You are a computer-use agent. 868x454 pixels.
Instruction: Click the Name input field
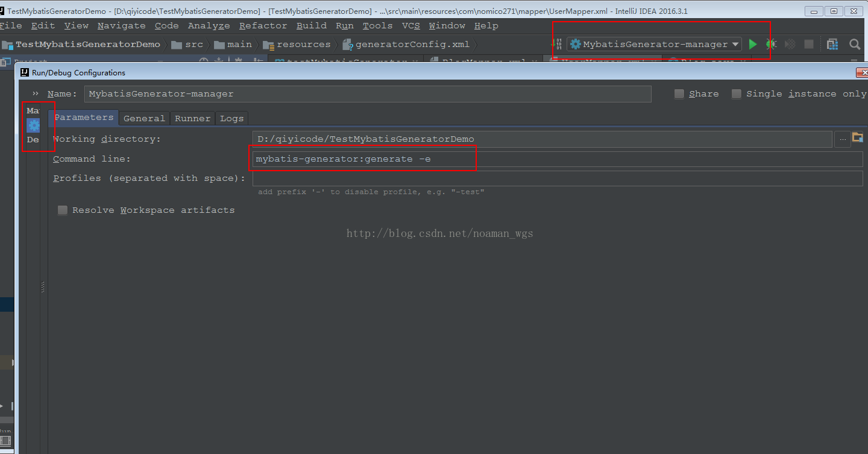368,93
